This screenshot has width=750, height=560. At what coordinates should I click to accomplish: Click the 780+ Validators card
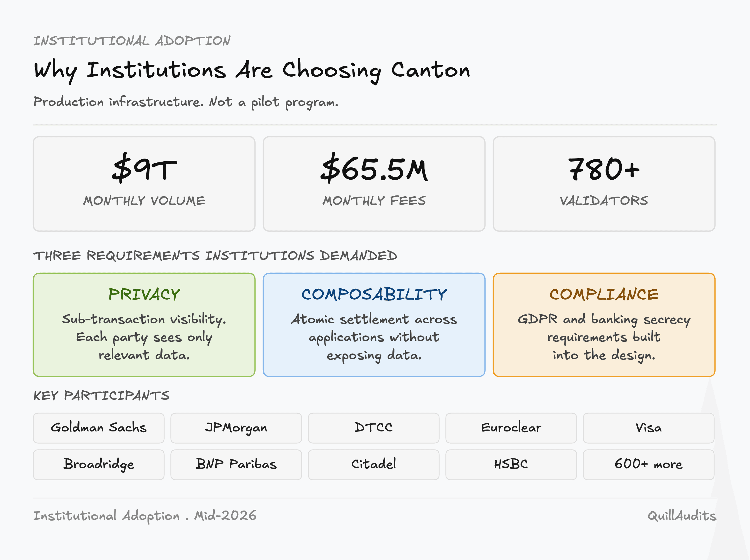click(x=604, y=184)
